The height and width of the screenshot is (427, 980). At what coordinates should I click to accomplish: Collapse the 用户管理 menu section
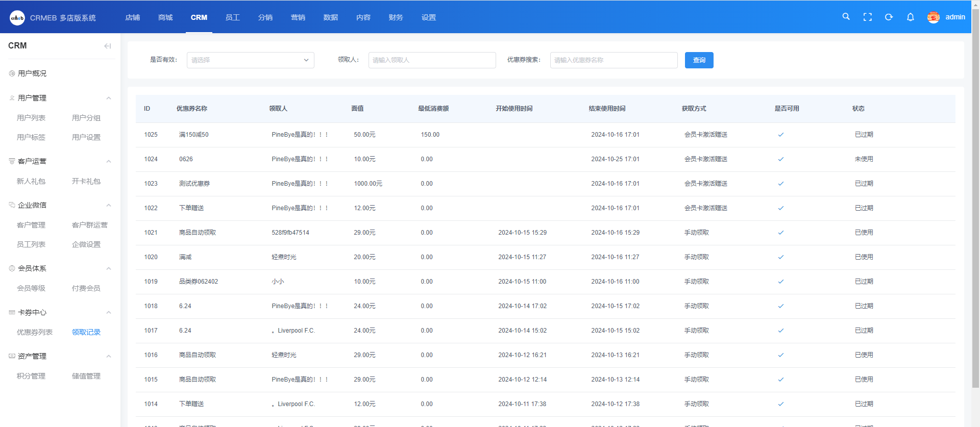point(108,98)
